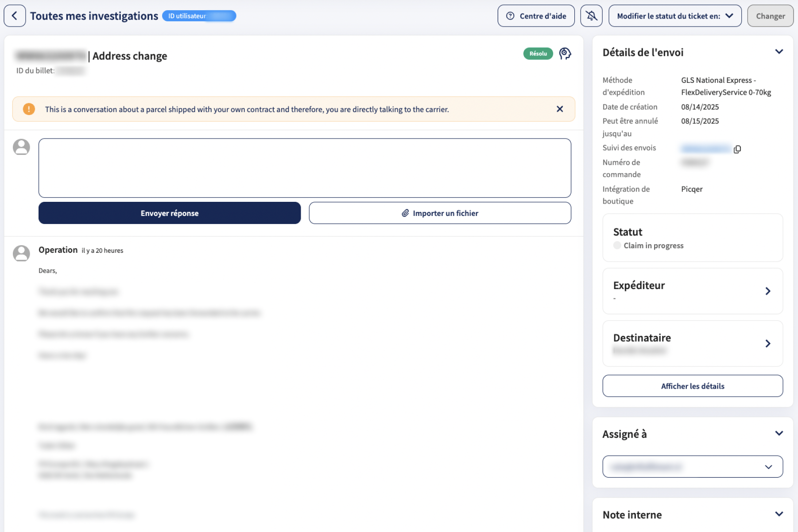The width and height of the screenshot is (798, 532).
Task: Click Envoyer réponse to send reply
Action: point(170,213)
